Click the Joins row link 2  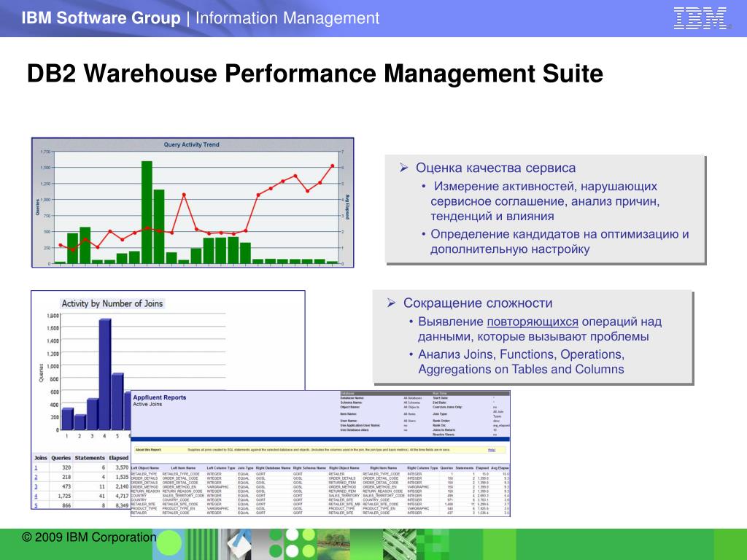pyautogui.click(x=36, y=477)
